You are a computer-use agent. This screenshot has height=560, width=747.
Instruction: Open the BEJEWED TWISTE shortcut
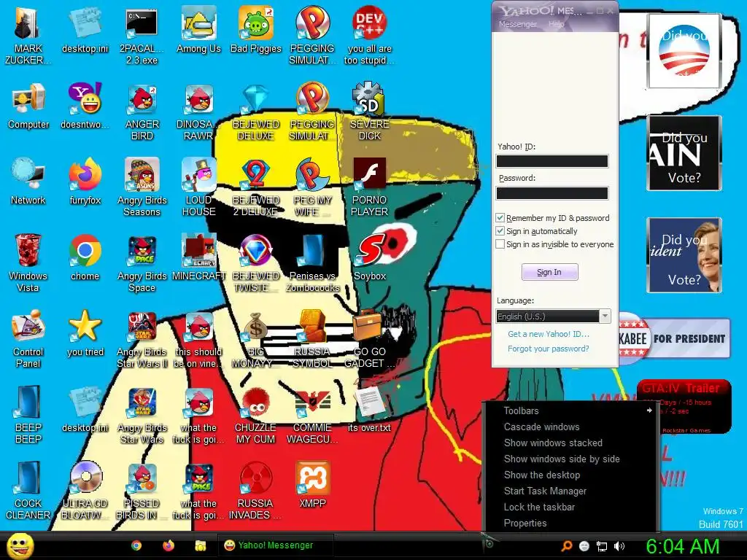point(256,262)
